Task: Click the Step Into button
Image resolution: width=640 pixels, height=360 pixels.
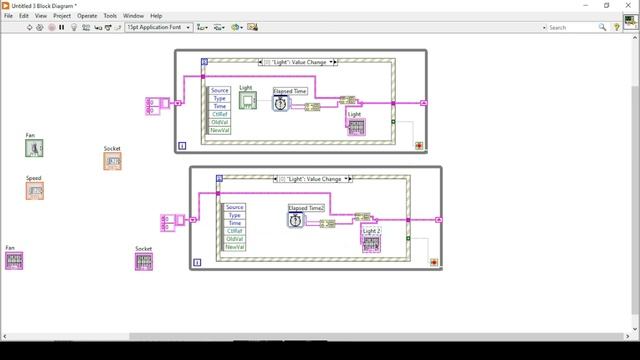Action: pyautogui.click(x=98, y=27)
